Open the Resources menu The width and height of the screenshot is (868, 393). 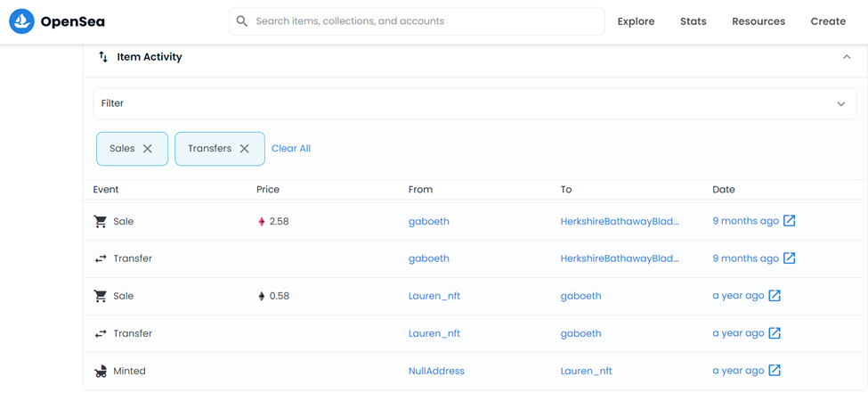[758, 21]
